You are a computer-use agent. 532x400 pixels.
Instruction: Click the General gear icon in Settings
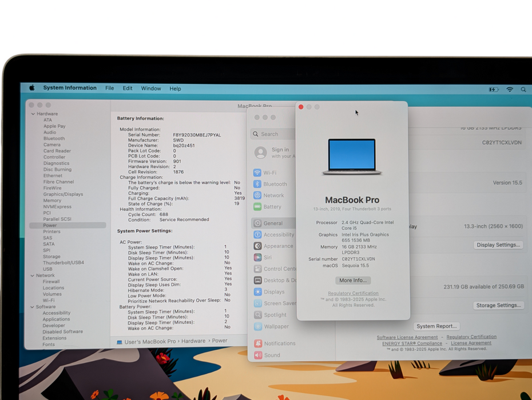coord(257,223)
